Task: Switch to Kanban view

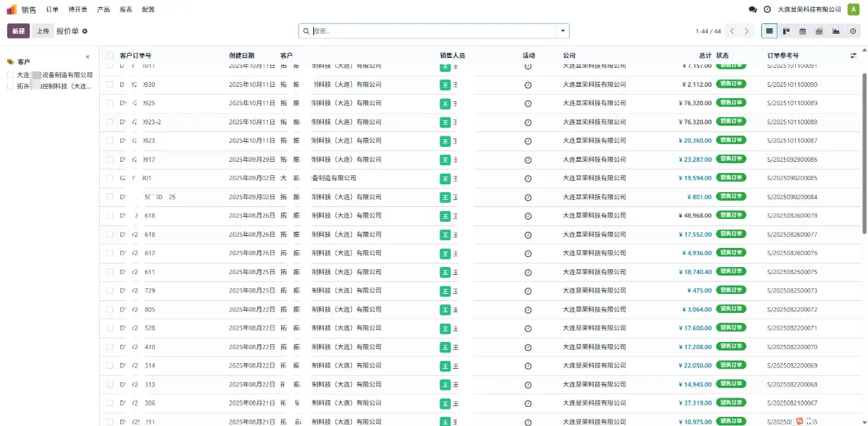Action: (786, 31)
